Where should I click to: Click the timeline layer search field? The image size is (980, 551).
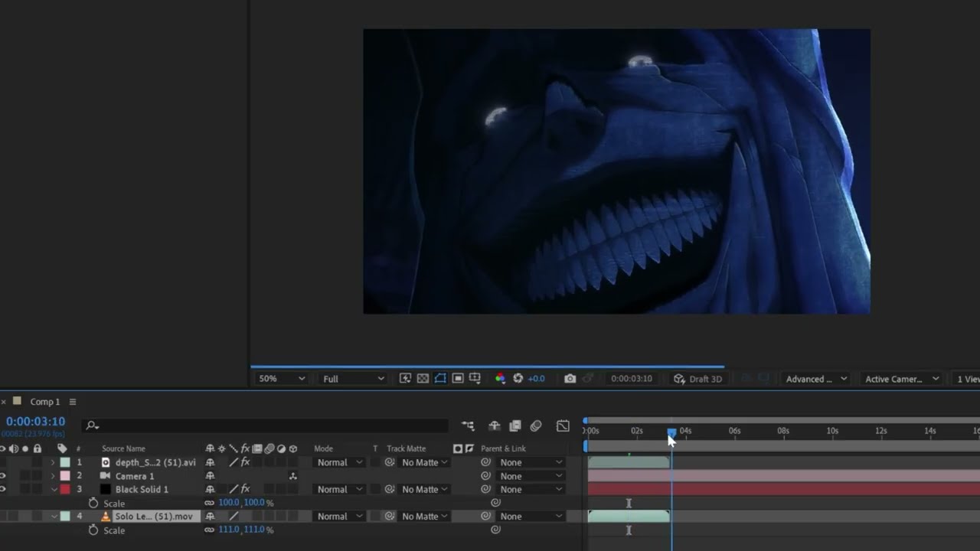pyautogui.click(x=266, y=425)
